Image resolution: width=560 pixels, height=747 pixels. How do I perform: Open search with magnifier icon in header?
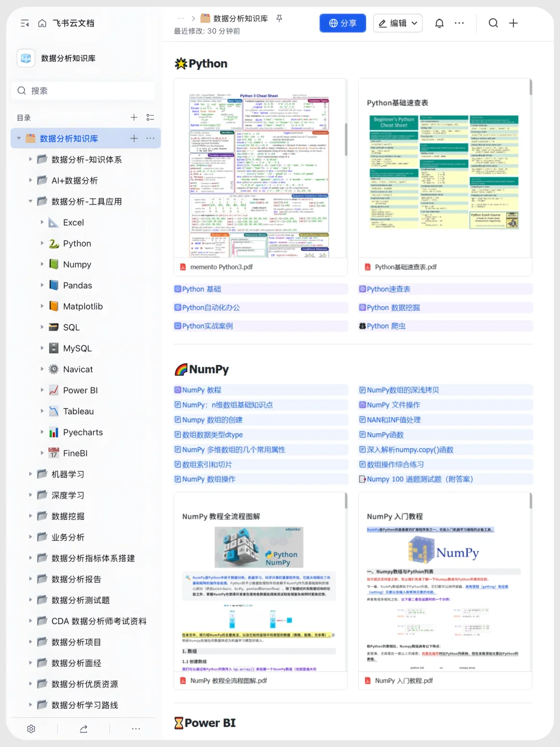493,23
